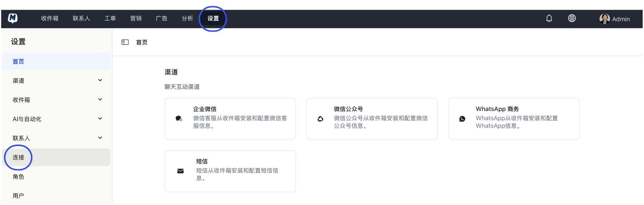Image resolution: width=644 pixels, height=205 pixels.
Task: Expand the 收件箱 settings section
Action: pos(56,100)
